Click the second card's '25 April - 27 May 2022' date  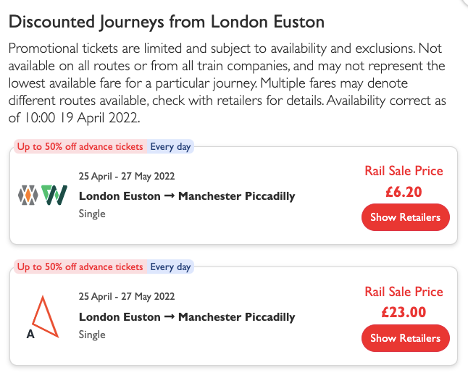click(x=127, y=296)
